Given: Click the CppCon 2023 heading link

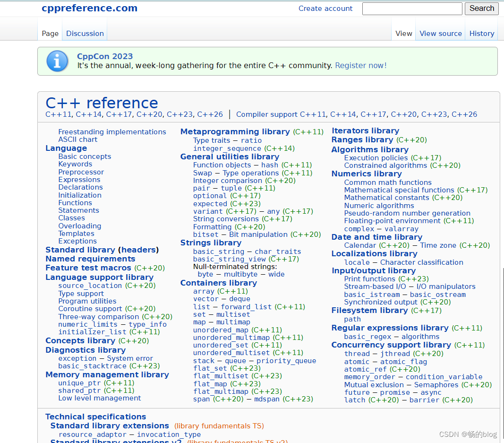Looking at the screenshot, I should 105,56.
